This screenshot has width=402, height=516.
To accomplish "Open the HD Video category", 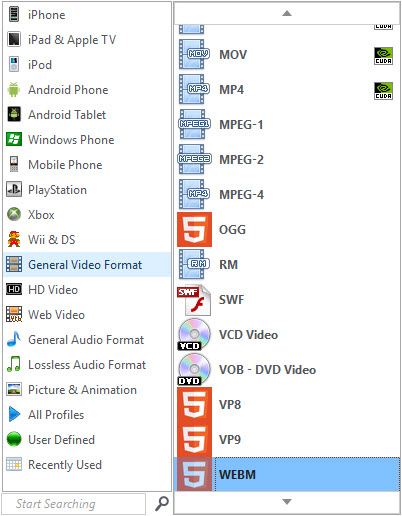I will coord(87,289).
